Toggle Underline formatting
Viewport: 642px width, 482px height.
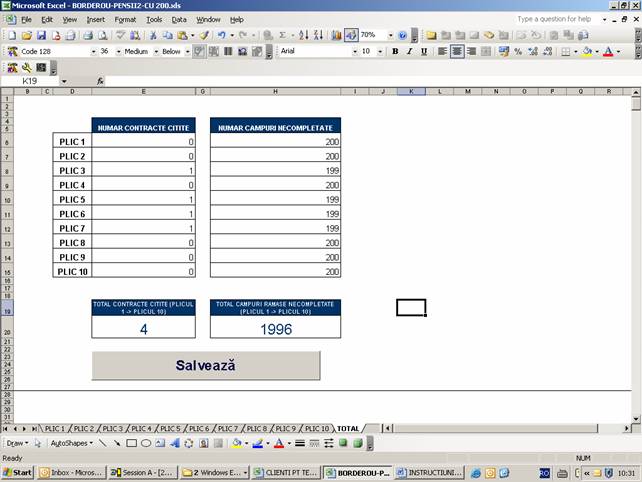click(x=424, y=51)
